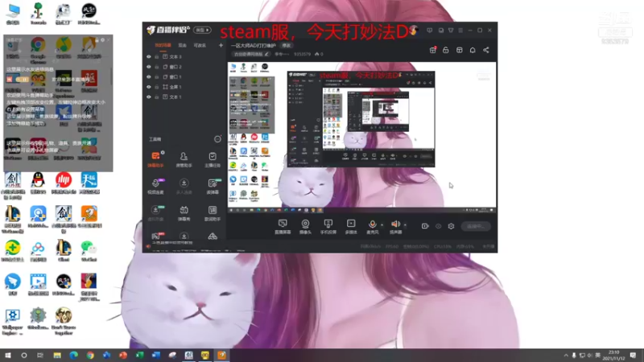
Task: Click the live preview canvas
Action: pyautogui.click(x=361, y=138)
